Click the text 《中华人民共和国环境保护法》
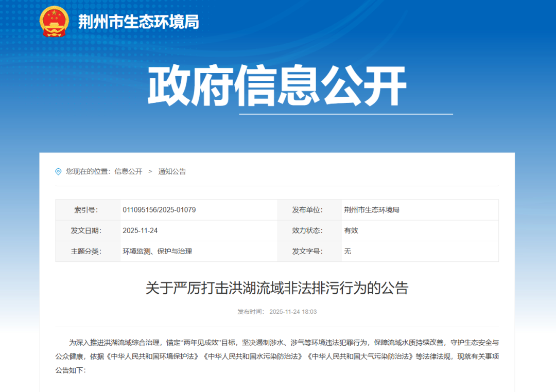 (152, 356)
